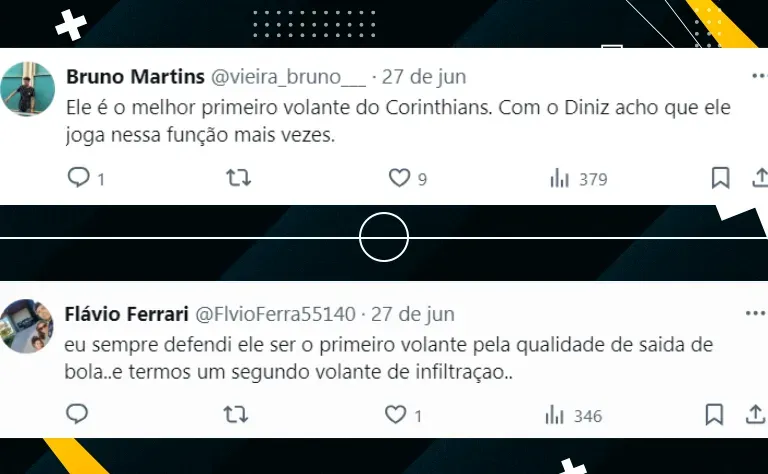Open Bruno Martins' profile picture

pyautogui.click(x=27, y=89)
